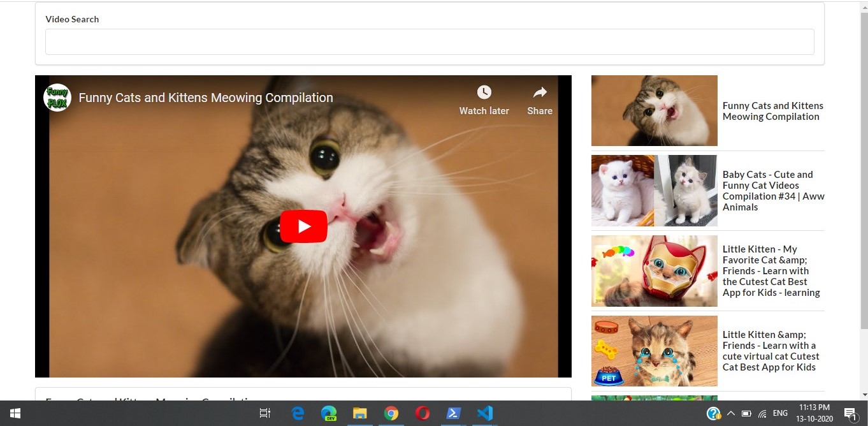Open the Windows Start menu

click(15, 413)
